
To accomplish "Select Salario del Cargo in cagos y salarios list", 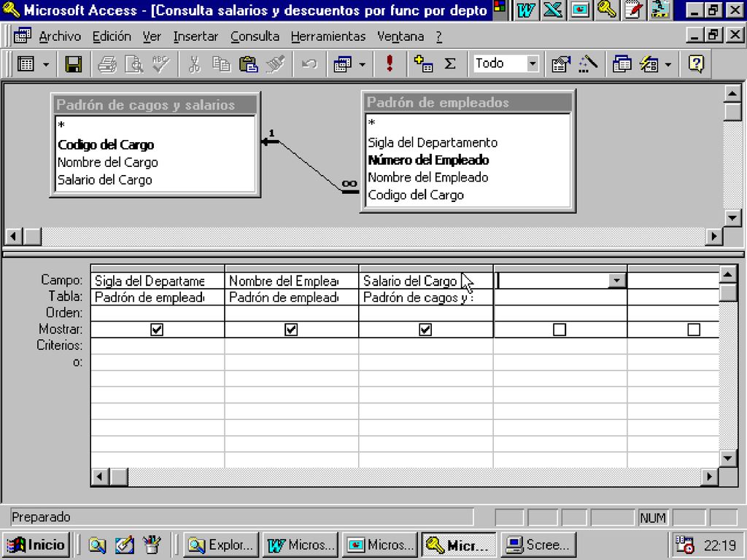I will (x=105, y=180).
